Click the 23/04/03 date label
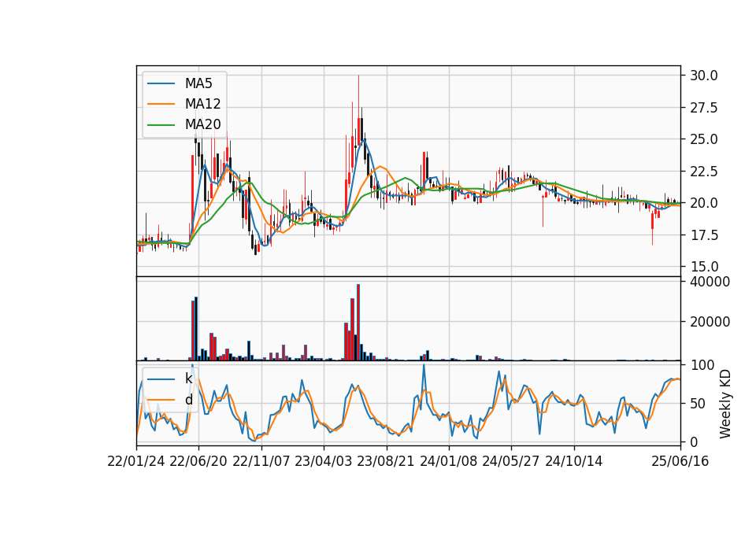This screenshot has height=543, width=756. pyautogui.click(x=324, y=462)
